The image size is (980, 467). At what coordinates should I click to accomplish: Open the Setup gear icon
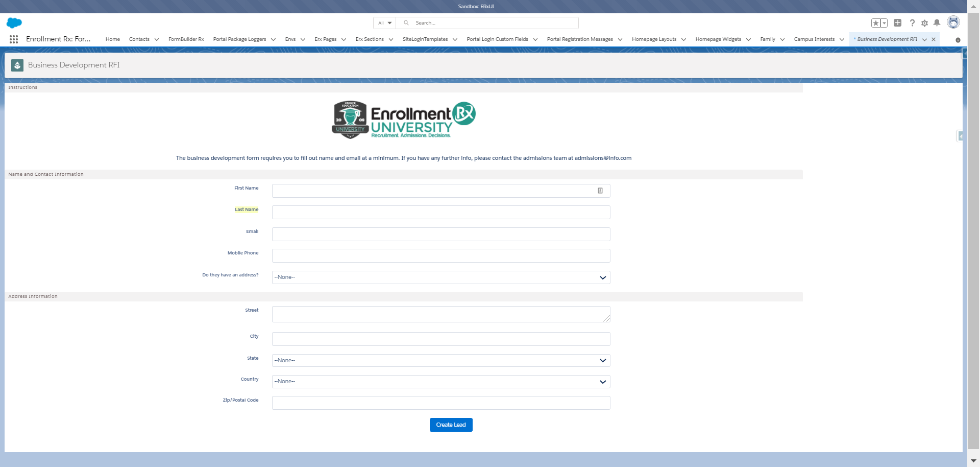pos(924,23)
